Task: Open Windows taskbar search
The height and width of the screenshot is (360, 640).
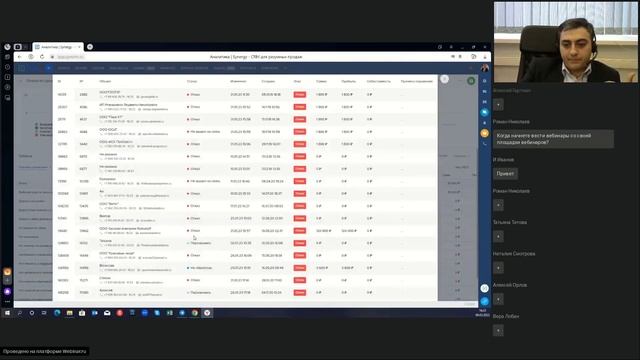Action: coord(20,313)
